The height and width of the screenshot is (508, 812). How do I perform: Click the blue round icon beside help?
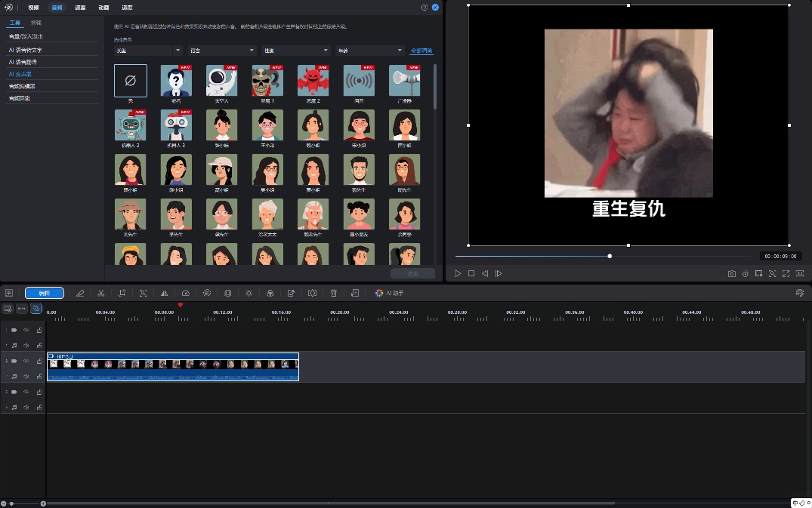click(436, 8)
